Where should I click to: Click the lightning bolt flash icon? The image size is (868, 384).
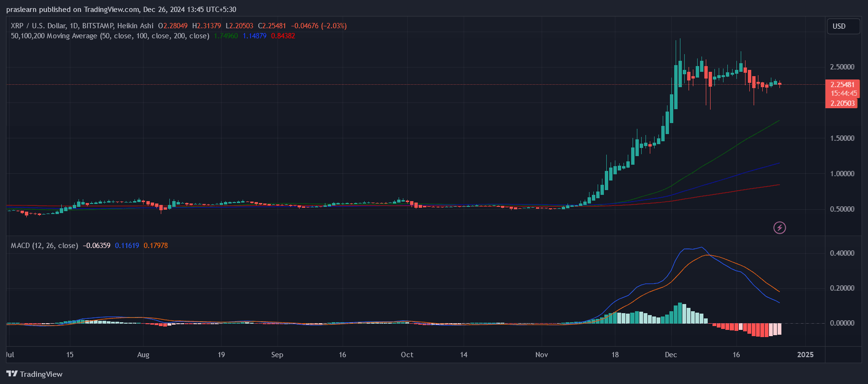(x=779, y=228)
